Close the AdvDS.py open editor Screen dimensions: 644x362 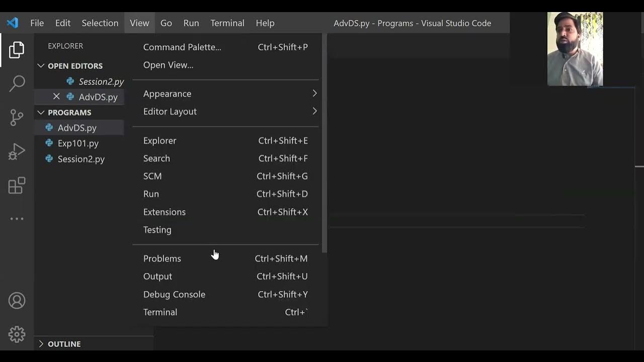click(56, 97)
